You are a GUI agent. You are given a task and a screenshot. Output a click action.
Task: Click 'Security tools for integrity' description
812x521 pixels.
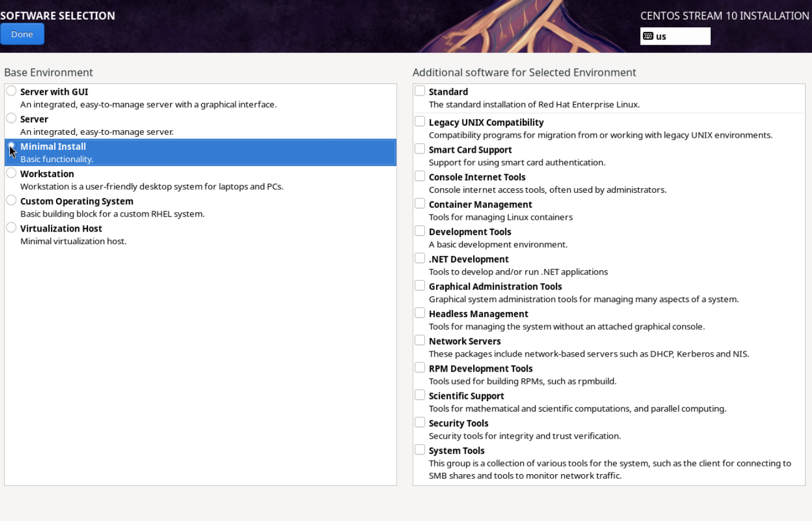[x=525, y=436]
